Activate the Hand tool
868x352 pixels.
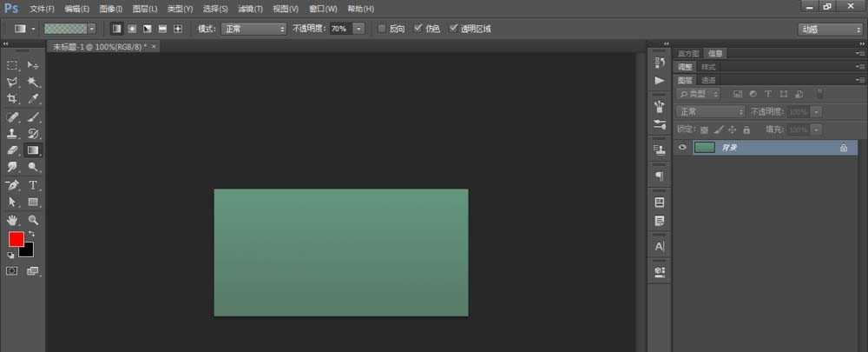click(12, 220)
